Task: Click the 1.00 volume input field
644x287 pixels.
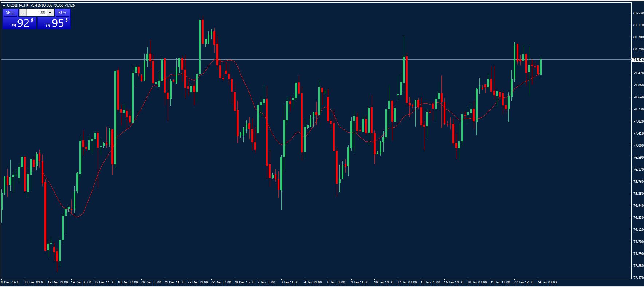Action: coord(36,12)
